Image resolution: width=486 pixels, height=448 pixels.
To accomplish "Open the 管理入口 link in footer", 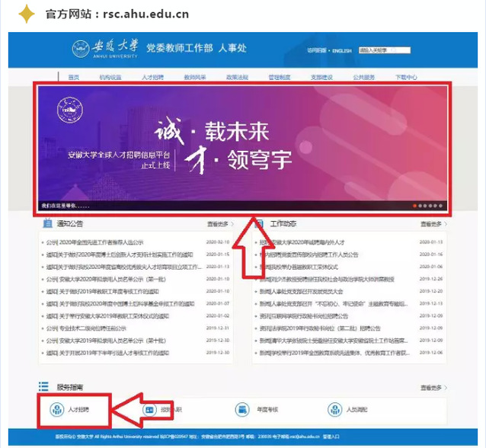I will point(331,437).
